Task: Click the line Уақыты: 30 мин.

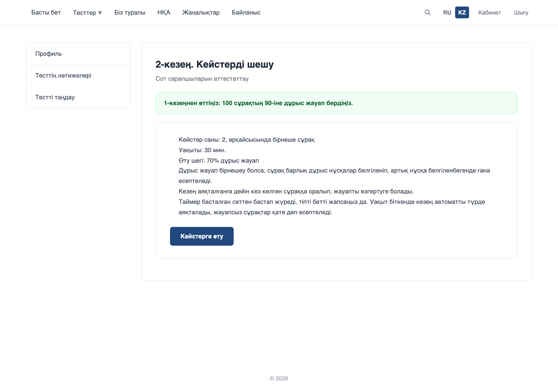Action: [x=202, y=150]
